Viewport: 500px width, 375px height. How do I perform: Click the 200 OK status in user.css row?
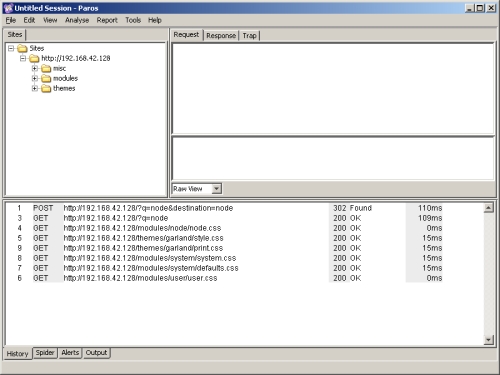point(347,278)
